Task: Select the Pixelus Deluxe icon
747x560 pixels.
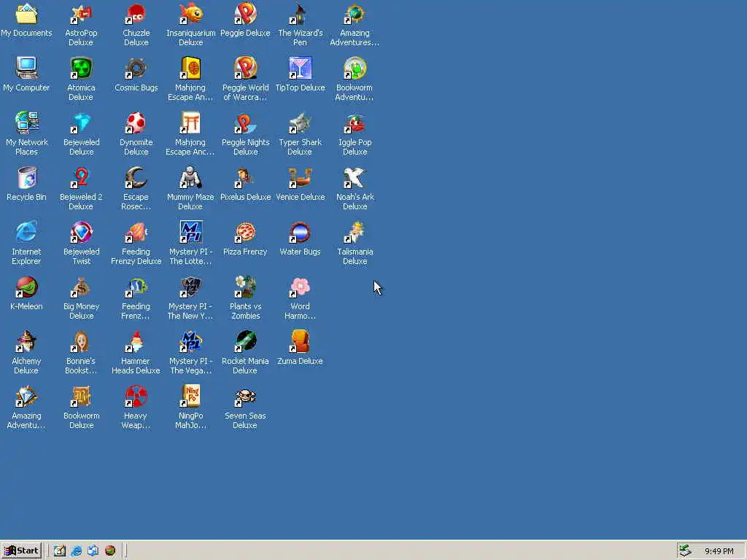Action: click(x=245, y=178)
